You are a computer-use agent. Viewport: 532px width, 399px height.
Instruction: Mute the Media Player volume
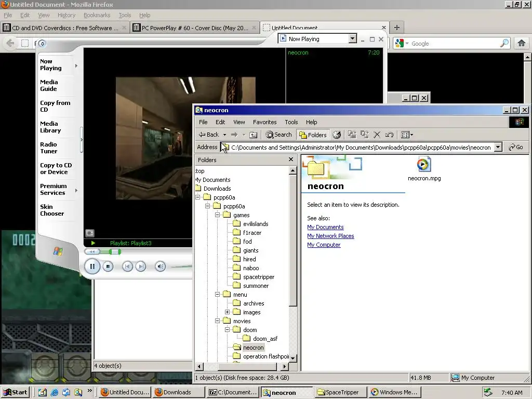(x=161, y=267)
